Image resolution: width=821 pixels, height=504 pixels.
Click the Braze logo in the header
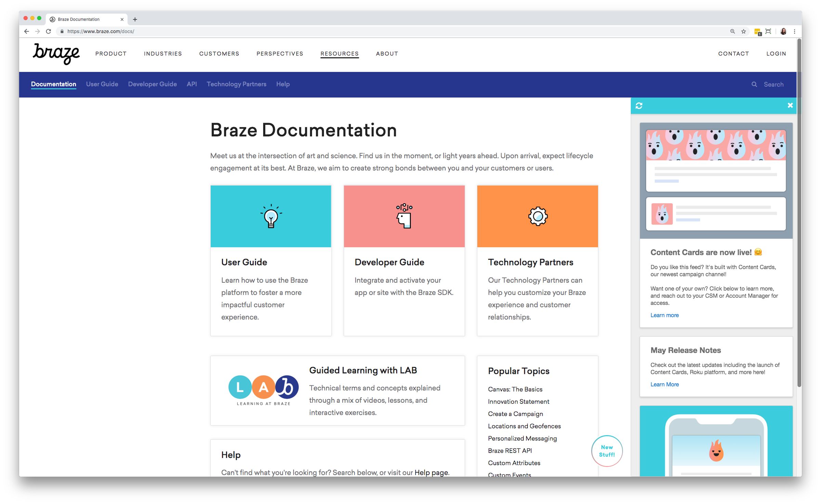[x=56, y=53]
